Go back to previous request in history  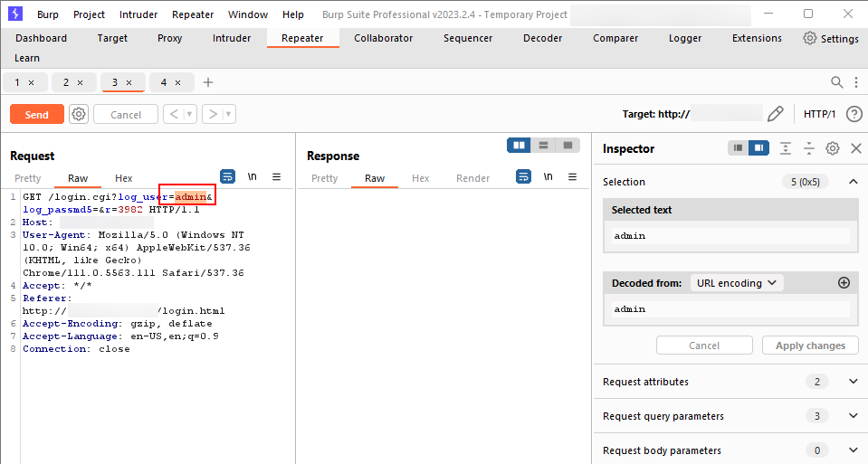(173, 114)
